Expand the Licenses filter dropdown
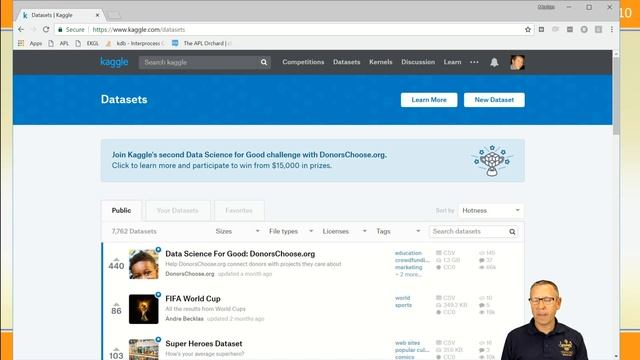This screenshot has height=360, width=640. pyautogui.click(x=344, y=231)
